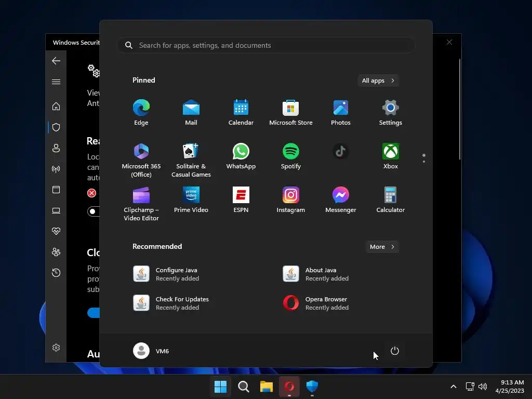Toggle Real-time protection switch
532x399 pixels.
pos(94,211)
